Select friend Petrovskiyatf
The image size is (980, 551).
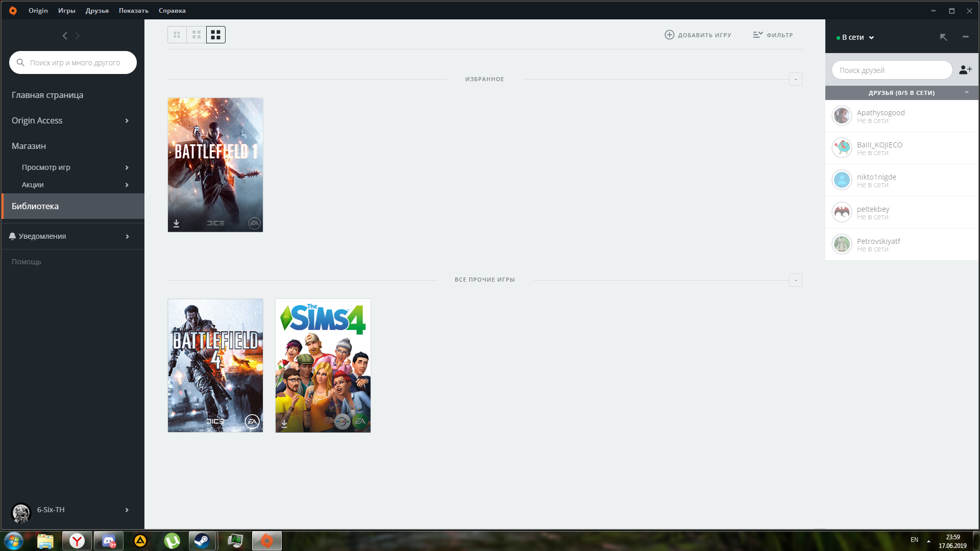point(901,244)
